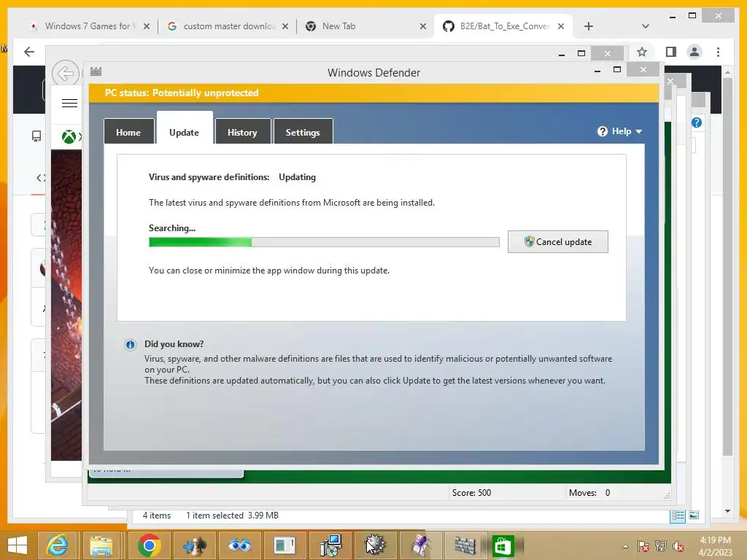This screenshot has height=560, width=747.
Task: Open the hamburger menu in the store window
Action: pos(69,103)
